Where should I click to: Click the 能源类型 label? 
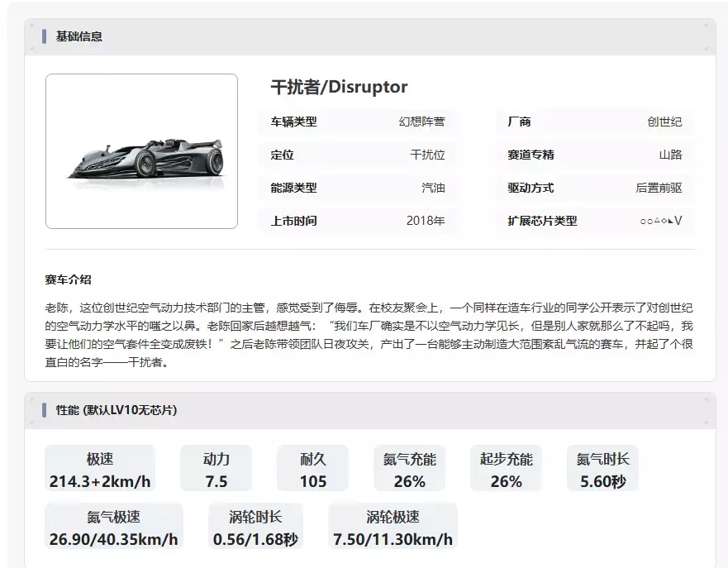click(293, 188)
